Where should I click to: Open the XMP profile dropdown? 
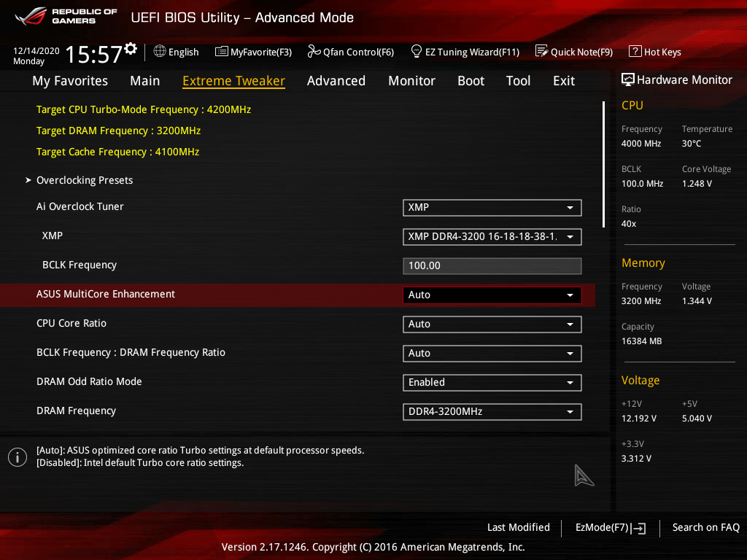(492, 236)
